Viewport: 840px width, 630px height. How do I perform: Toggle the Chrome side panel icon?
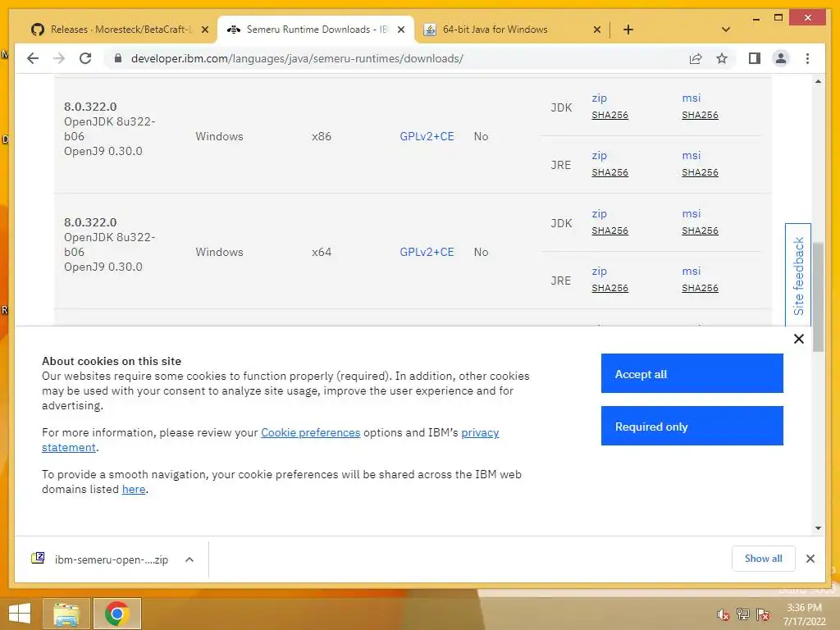(x=755, y=58)
